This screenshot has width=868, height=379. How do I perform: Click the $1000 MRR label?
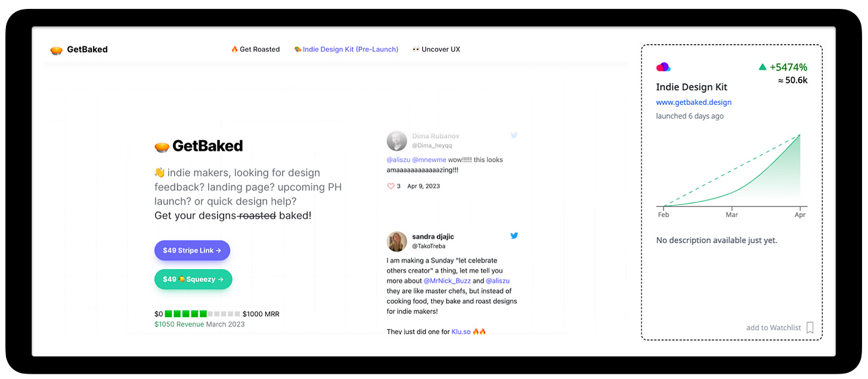coord(261,314)
